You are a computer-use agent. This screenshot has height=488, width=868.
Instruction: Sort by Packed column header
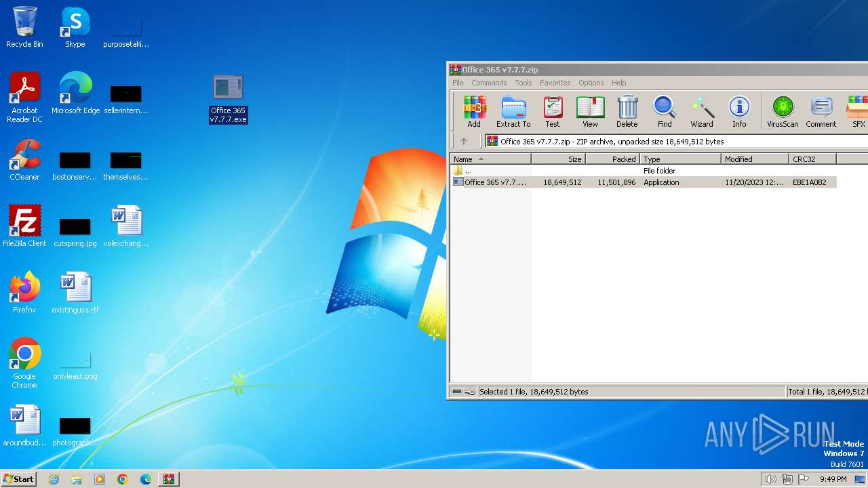[612, 159]
